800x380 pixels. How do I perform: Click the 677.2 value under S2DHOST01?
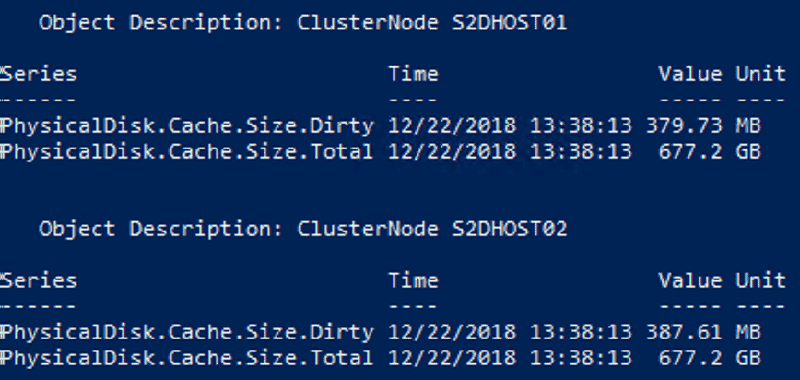click(690, 151)
